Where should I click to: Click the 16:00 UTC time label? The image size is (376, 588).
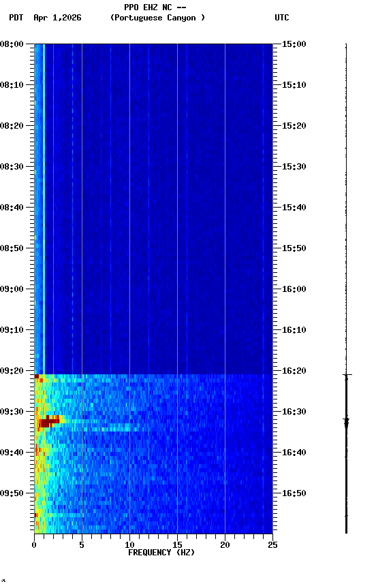click(294, 289)
